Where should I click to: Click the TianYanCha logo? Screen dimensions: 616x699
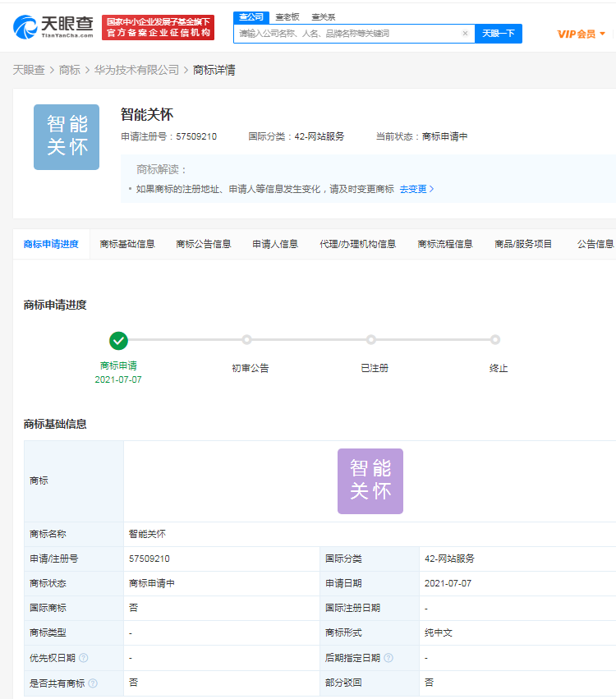(x=53, y=27)
